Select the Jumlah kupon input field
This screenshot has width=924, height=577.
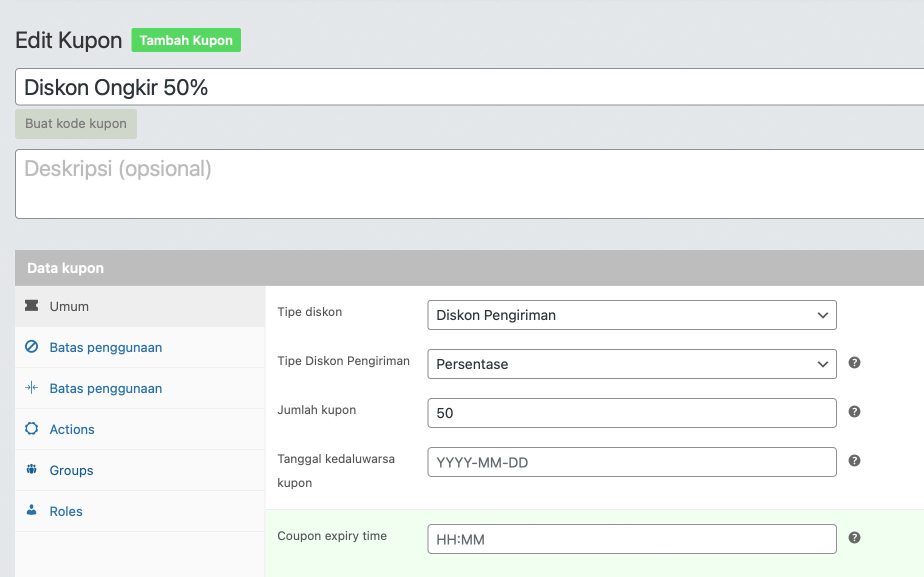click(631, 413)
